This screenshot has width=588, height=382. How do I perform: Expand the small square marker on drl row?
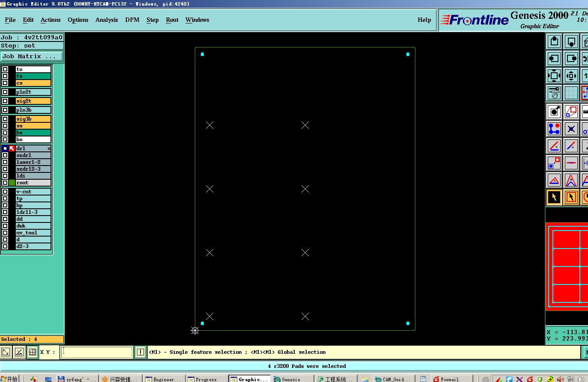(x=49, y=148)
